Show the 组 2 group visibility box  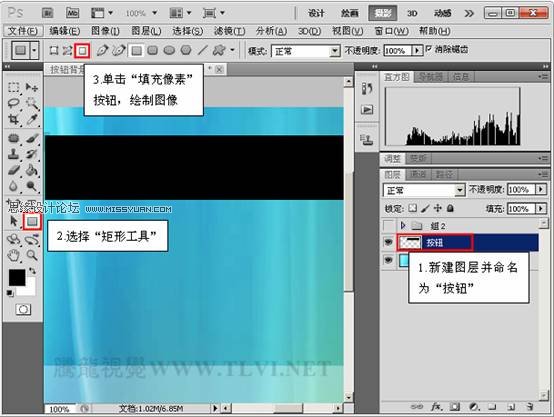(388, 225)
